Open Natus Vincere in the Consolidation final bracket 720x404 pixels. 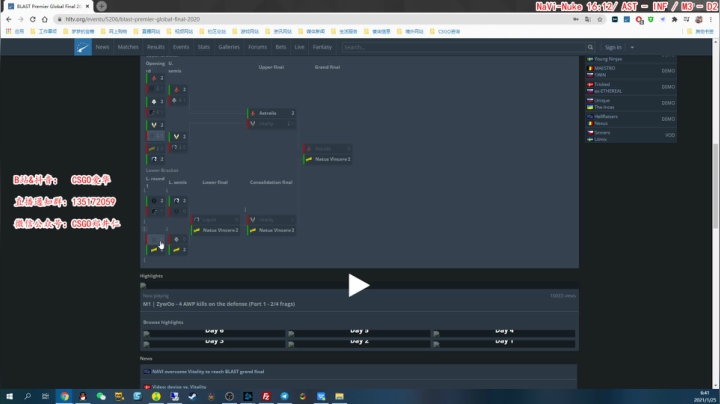(271, 230)
